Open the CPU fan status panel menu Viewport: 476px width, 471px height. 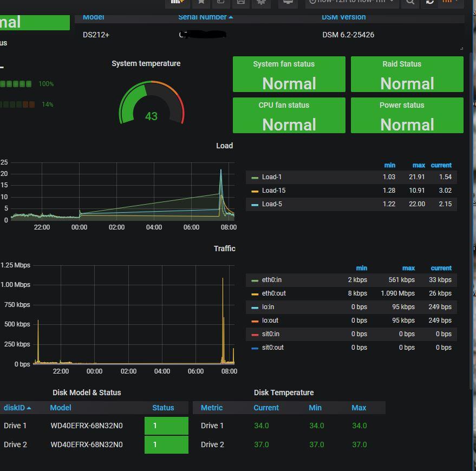point(284,105)
